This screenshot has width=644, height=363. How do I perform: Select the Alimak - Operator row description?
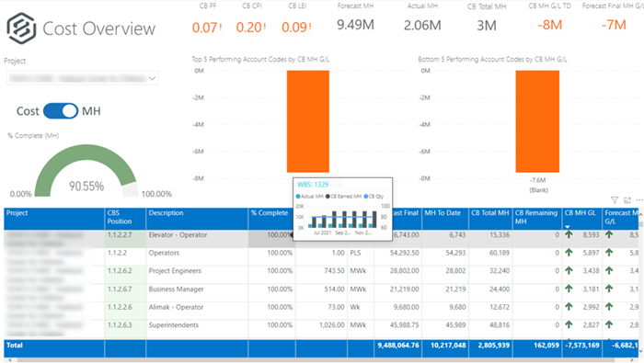pos(176,307)
